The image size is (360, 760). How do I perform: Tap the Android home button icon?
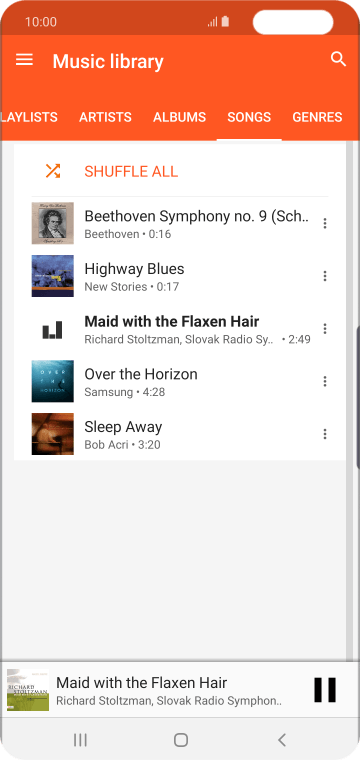pos(181,740)
